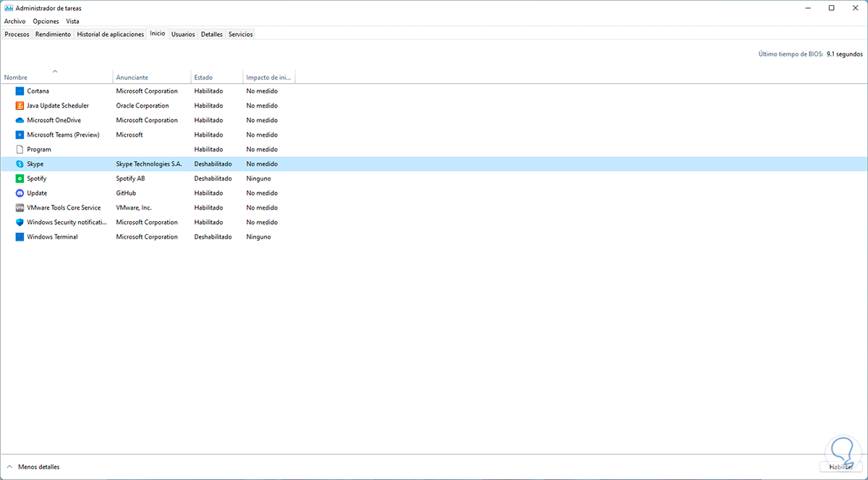Select the Microsoft Teams (Preview) entry
868x480 pixels.
(x=63, y=134)
